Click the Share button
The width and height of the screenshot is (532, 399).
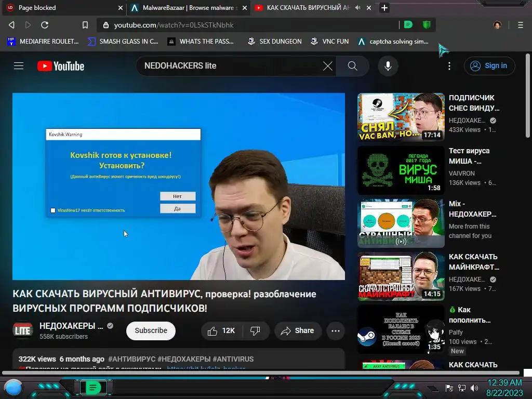[x=298, y=330]
